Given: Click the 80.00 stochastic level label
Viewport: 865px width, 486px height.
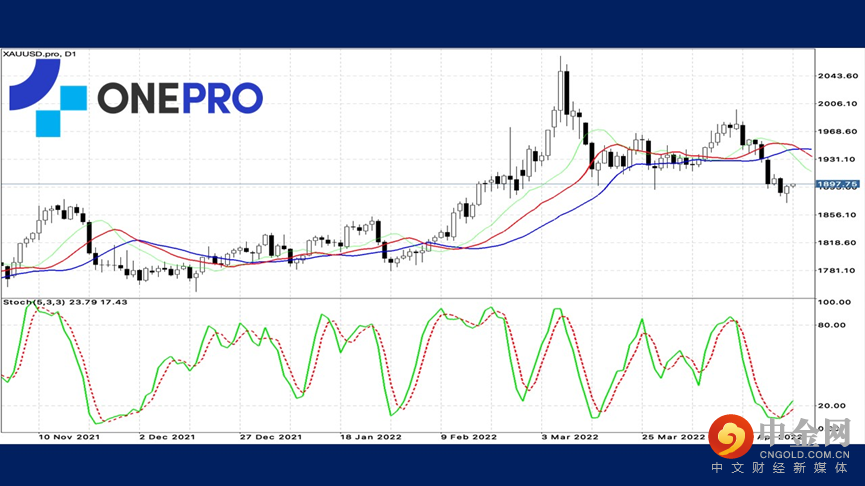Looking at the screenshot, I should [832, 325].
